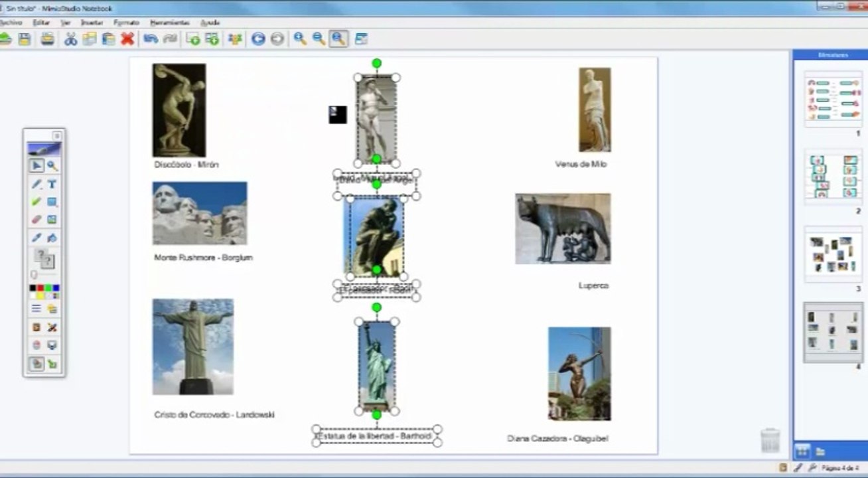Go to the previous page with blue arrow
Viewport: 868px width, 478px height.
click(258, 39)
